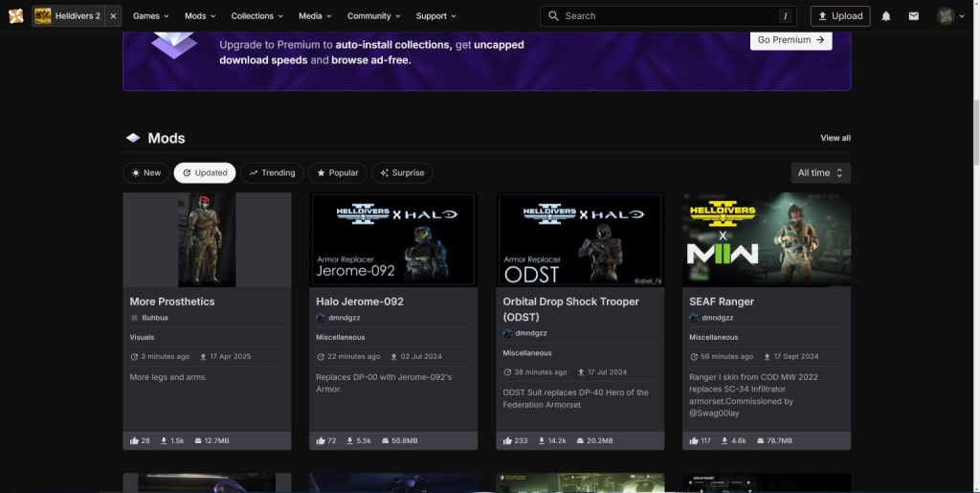This screenshot has width=980, height=493.
Task: Remove the Helldivers 2 game filter
Action: click(113, 15)
